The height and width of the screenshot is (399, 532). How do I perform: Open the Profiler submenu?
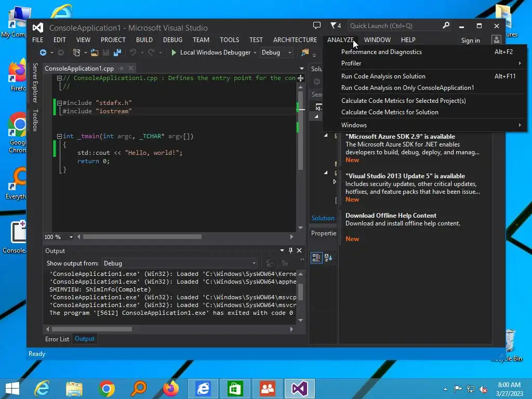pos(424,63)
